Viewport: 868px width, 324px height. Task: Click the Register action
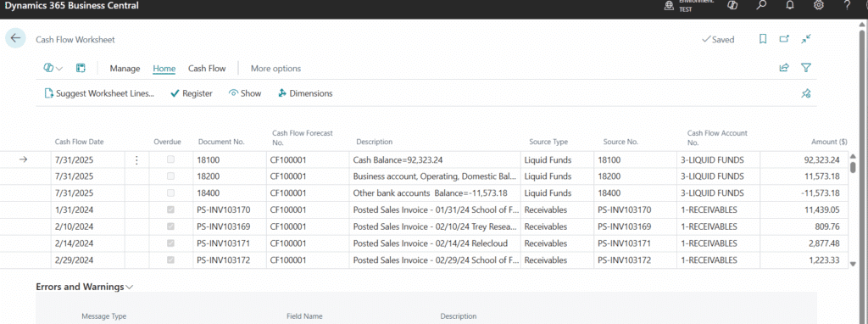point(191,93)
